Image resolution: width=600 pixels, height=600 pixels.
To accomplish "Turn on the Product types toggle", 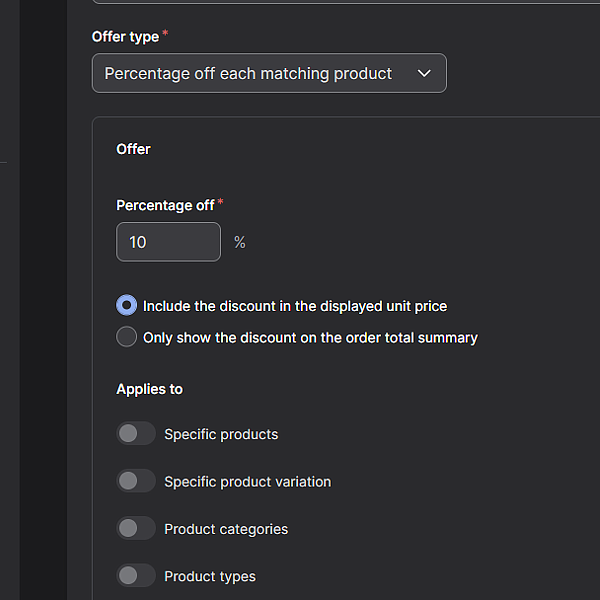I will pos(136,576).
